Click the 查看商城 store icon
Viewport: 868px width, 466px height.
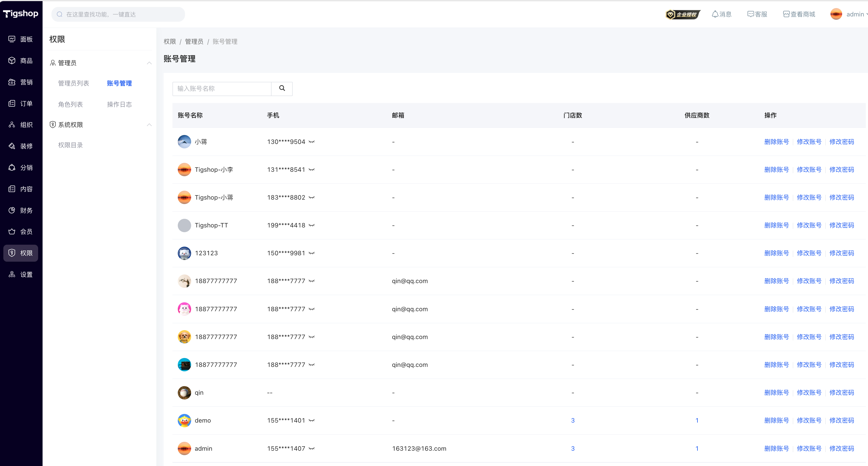[786, 14]
